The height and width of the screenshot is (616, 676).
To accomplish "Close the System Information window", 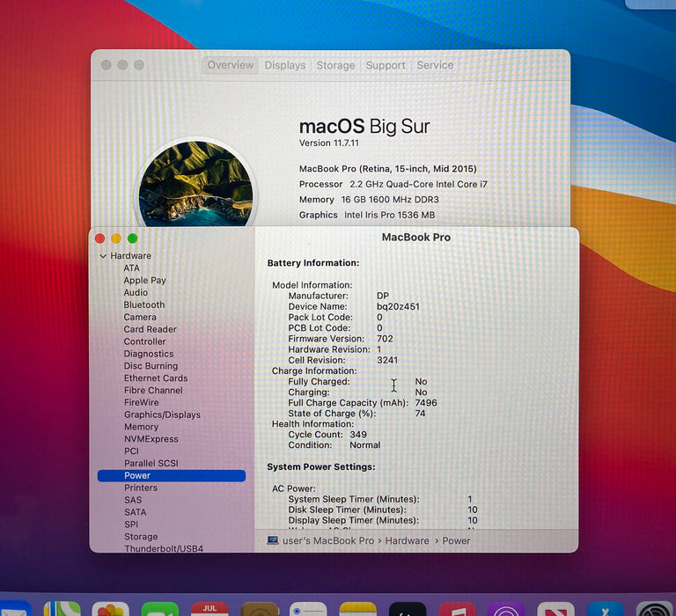I will [x=100, y=238].
